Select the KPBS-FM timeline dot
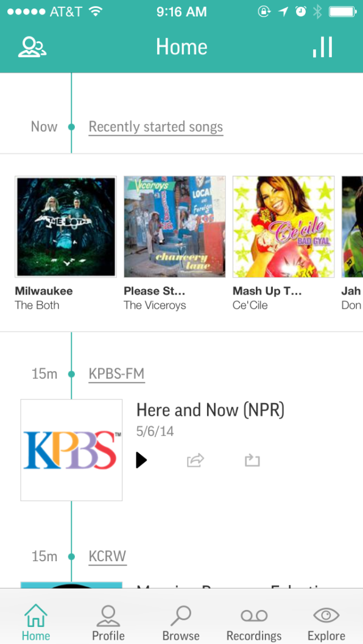Image resolution: width=363 pixels, height=644 pixels. (71, 374)
